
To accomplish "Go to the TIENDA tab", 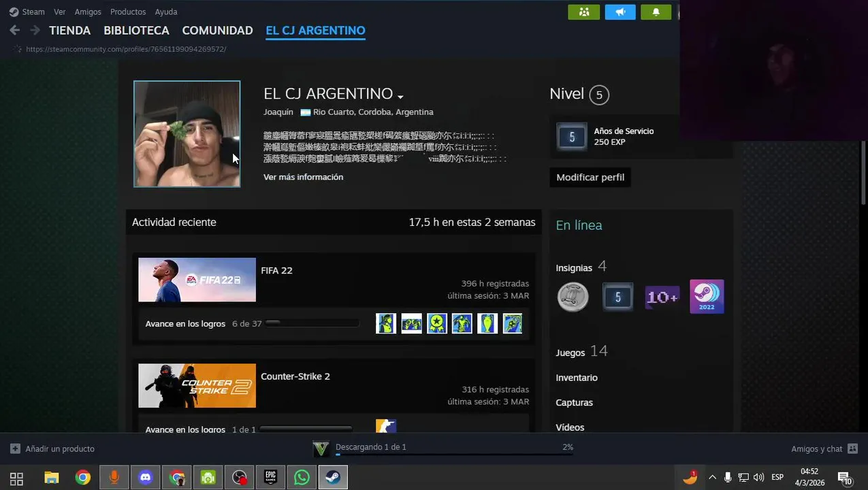I will [x=69, y=31].
